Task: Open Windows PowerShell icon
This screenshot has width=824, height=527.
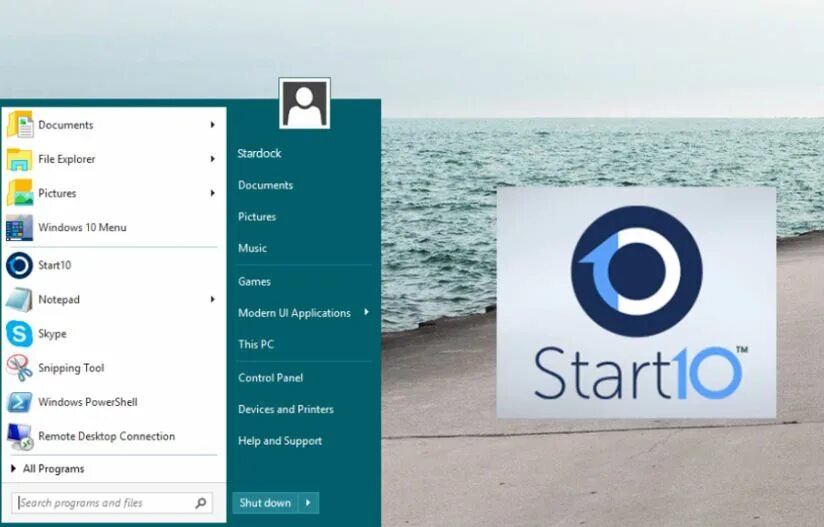Action: (x=19, y=402)
